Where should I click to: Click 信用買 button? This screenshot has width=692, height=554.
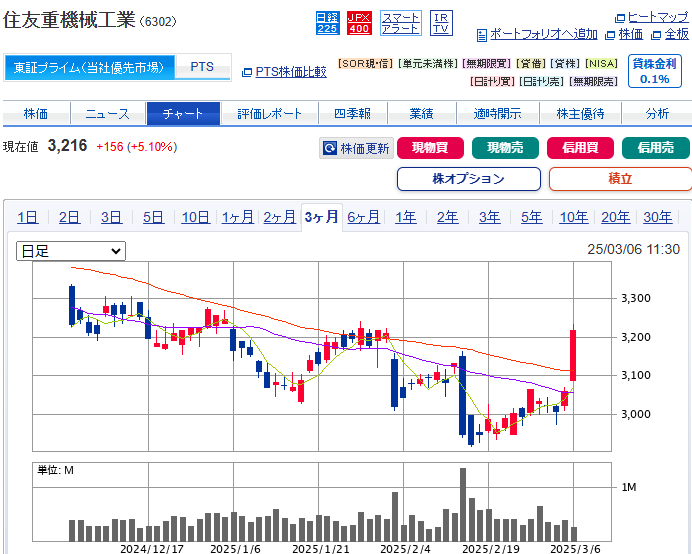(x=580, y=147)
